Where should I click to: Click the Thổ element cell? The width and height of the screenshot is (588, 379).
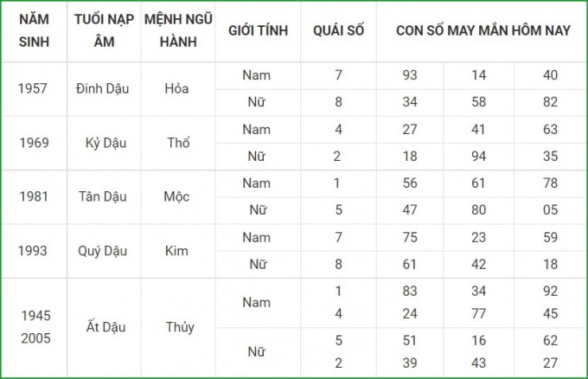click(178, 143)
